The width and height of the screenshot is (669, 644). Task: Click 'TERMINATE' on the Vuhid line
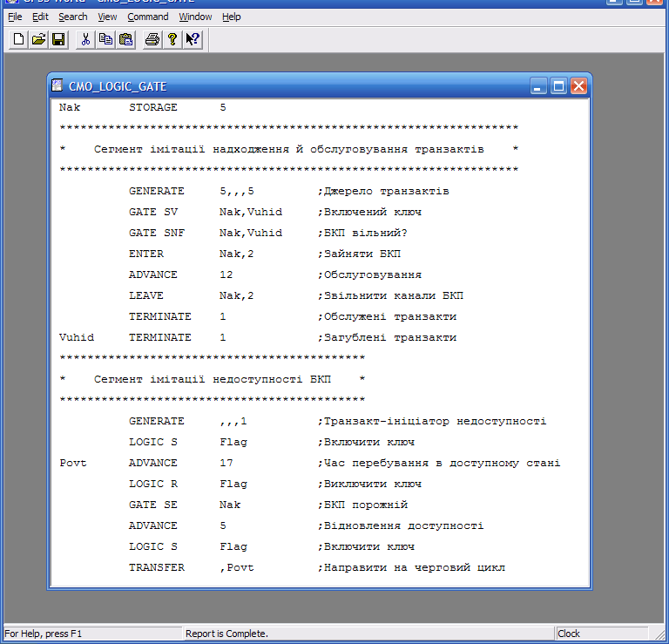pos(160,337)
